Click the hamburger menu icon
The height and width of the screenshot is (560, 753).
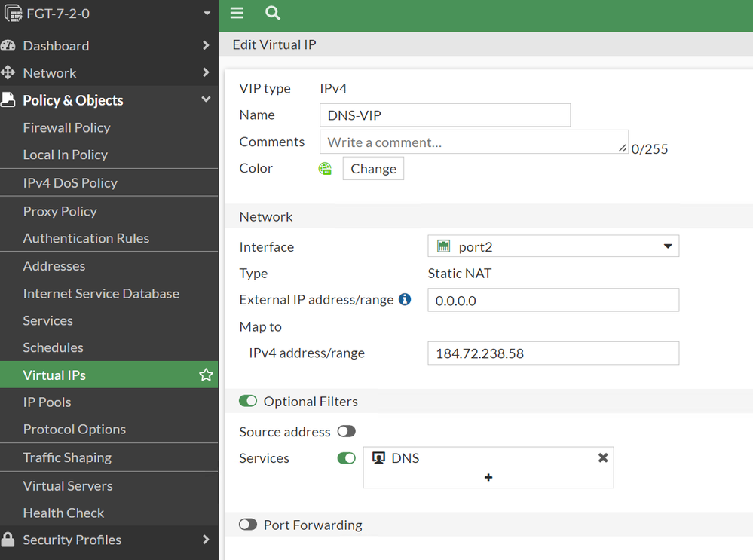pyautogui.click(x=237, y=13)
